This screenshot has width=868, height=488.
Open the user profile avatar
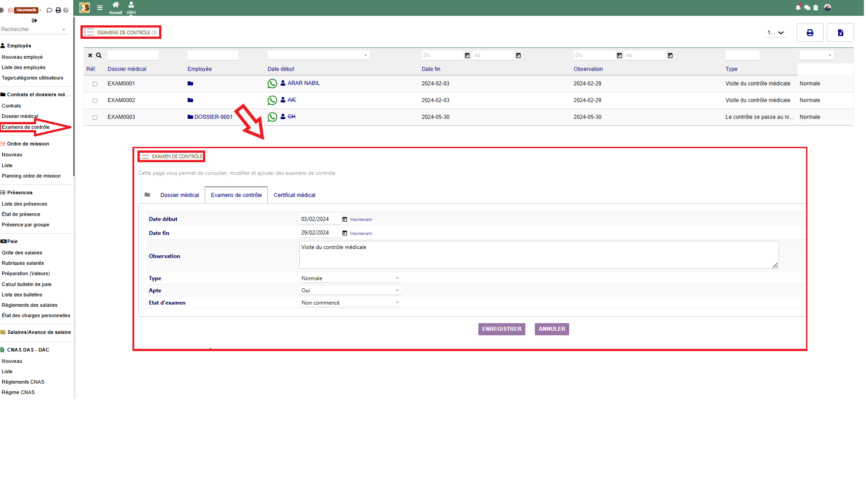pos(827,7)
